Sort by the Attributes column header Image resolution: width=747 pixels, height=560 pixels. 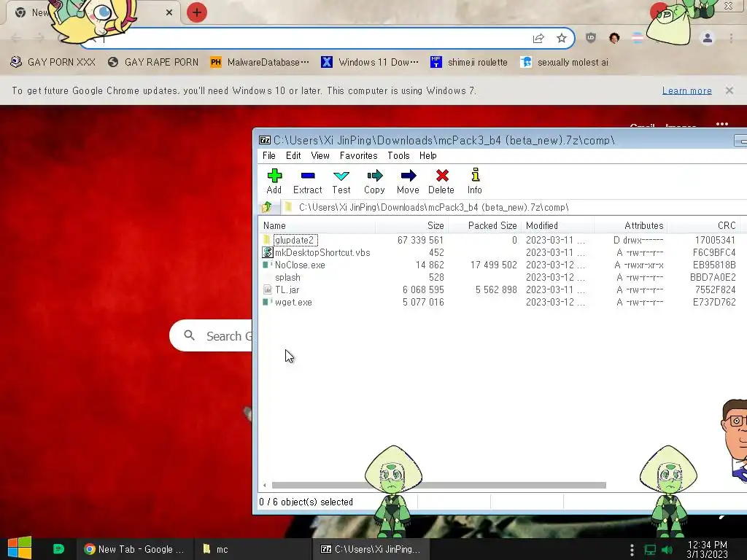pos(630,226)
